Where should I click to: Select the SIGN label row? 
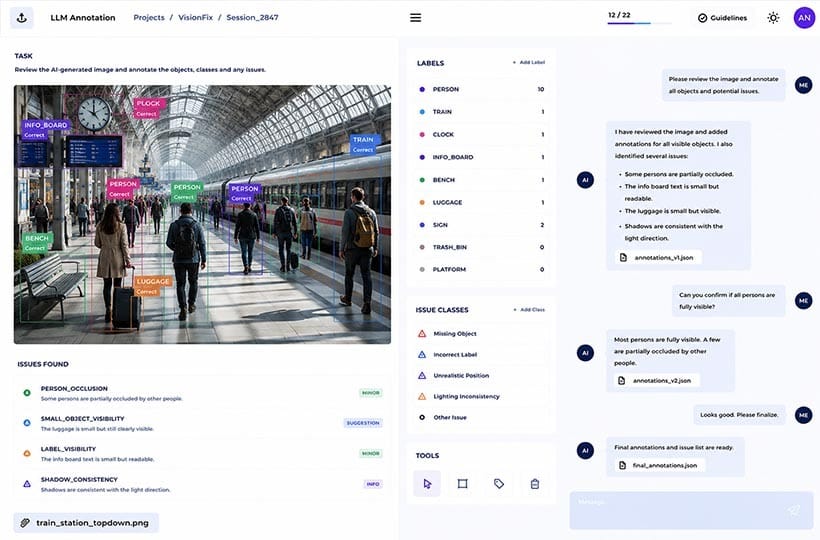click(x=481, y=225)
